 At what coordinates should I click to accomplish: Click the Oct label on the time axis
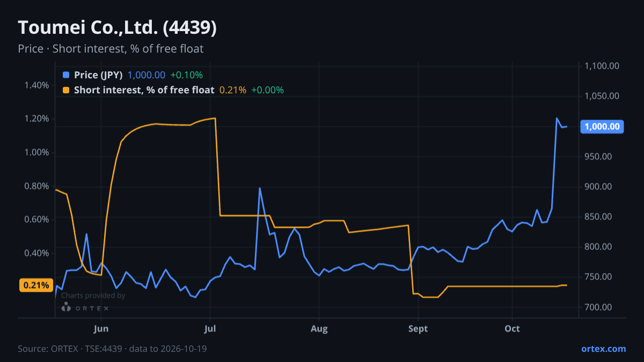click(513, 329)
